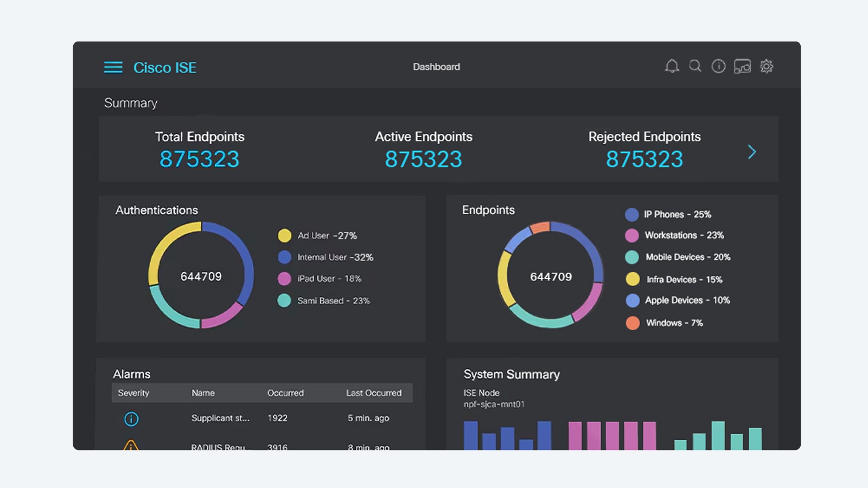The width and height of the screenshot is (868, 488).
Task: Sort alarms by Severity column header
Action: pyautogui.click(x=133, y=393)
